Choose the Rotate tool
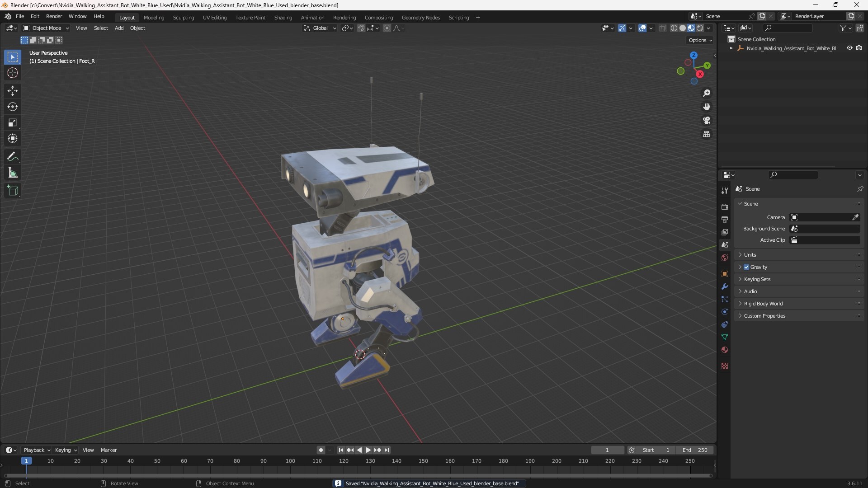This screenshot has height=488, width=868. point(13,107)
